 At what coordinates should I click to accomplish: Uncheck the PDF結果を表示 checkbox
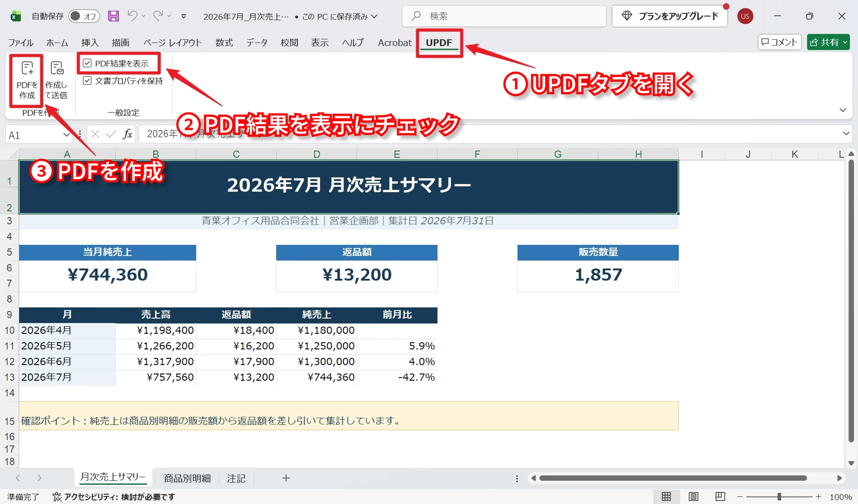(x=87, y=63)
